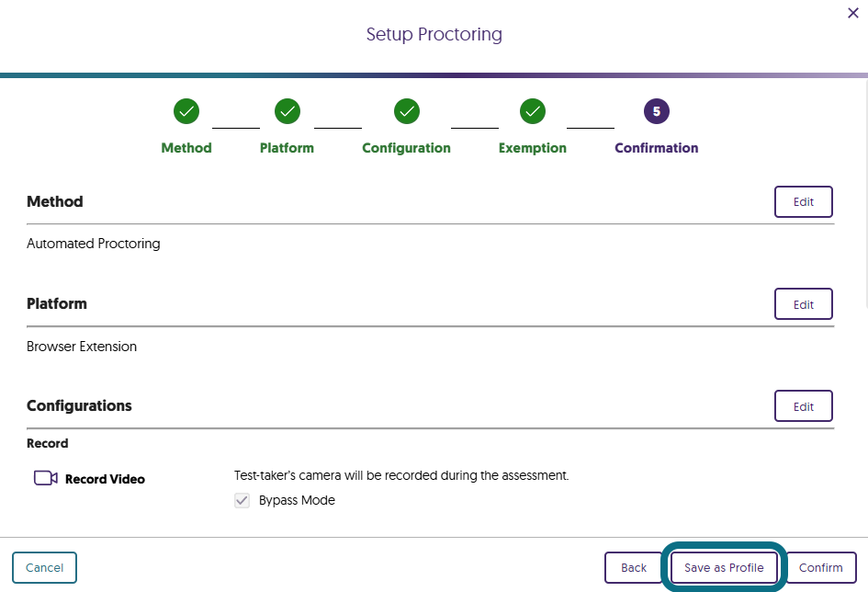868x592 pixels.
Task: Click the Configurations heading
Action: 79,406
